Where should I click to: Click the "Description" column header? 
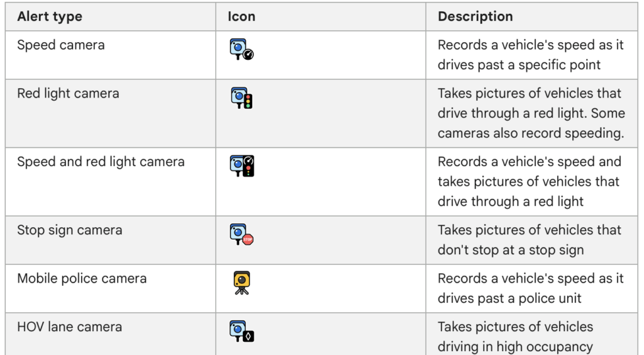(475, 16)
